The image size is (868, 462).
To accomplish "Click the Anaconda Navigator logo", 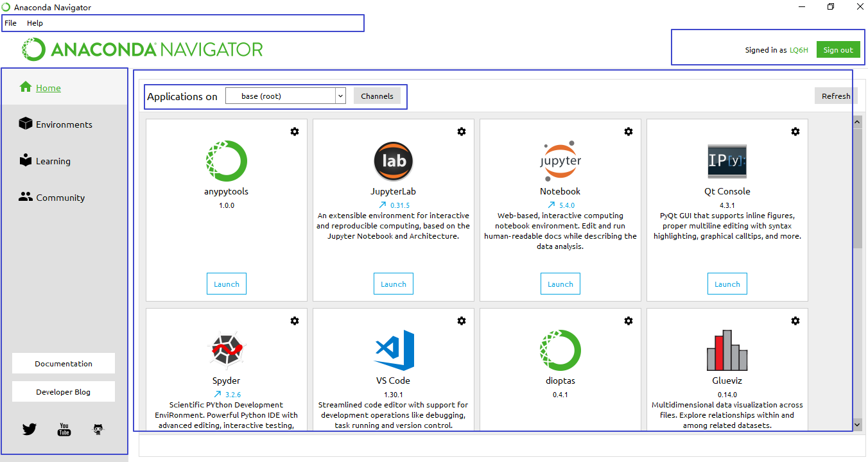I will click(143, 49).
